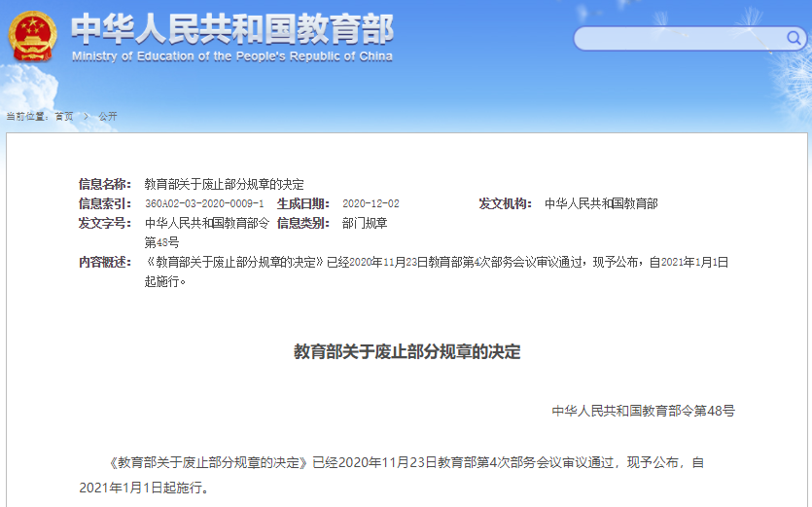Click the 发文字号 label

pyautogui.click(x=105, y=224)
